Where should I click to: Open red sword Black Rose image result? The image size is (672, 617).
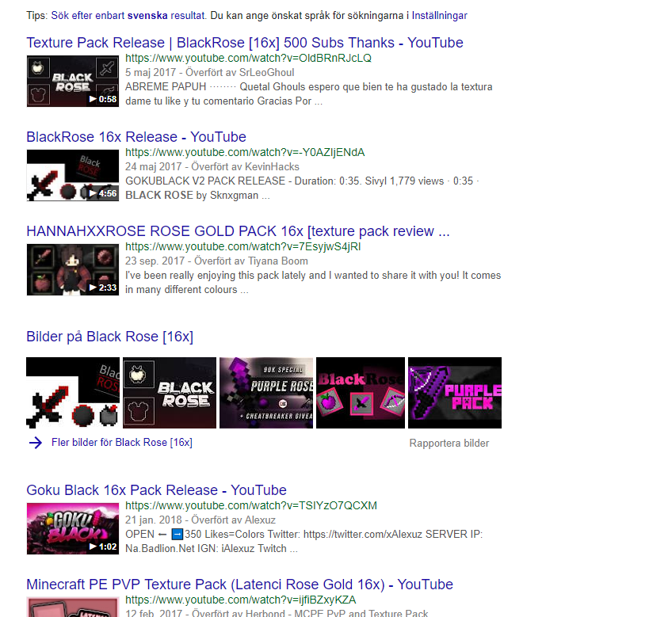pyautogui.click(x=73, y=393)
